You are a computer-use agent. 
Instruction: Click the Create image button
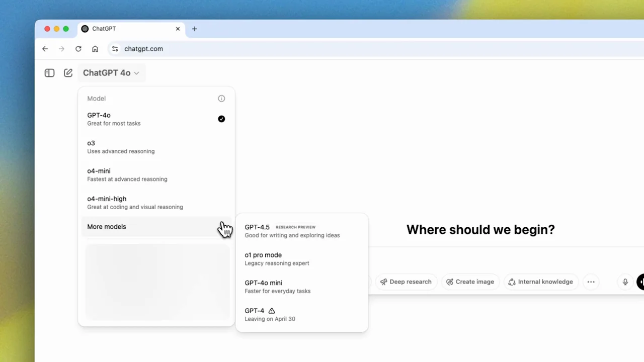point(470,282)
